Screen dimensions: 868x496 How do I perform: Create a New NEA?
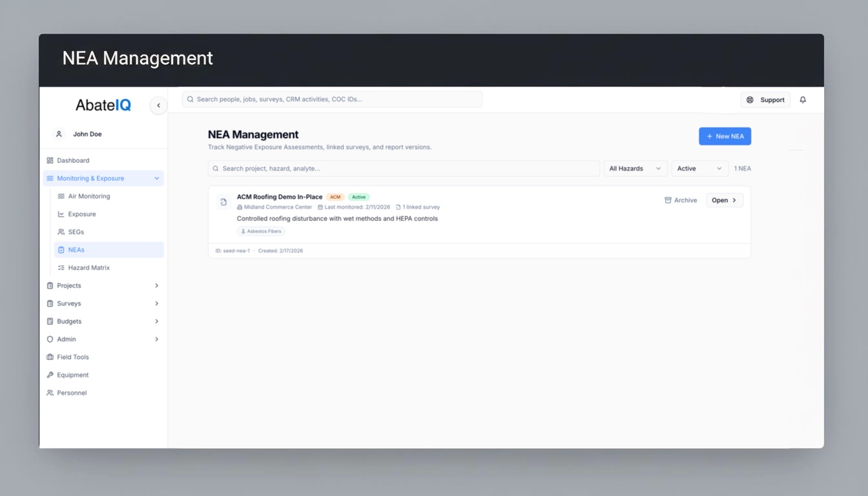725,136
